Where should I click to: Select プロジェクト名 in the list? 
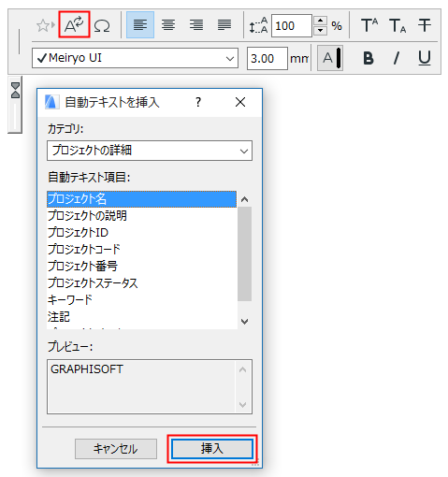click(x=141, y=199)
